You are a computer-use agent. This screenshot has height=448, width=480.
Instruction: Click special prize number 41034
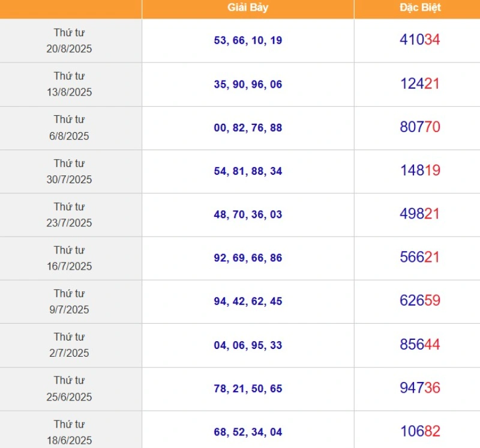[x=420, y=40]
